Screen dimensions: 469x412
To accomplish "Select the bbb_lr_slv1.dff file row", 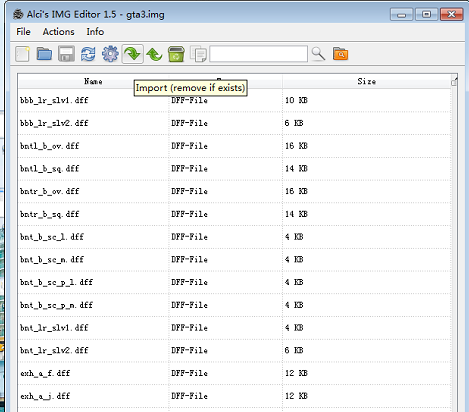I will pyautogui.click(x=234, y=100).
